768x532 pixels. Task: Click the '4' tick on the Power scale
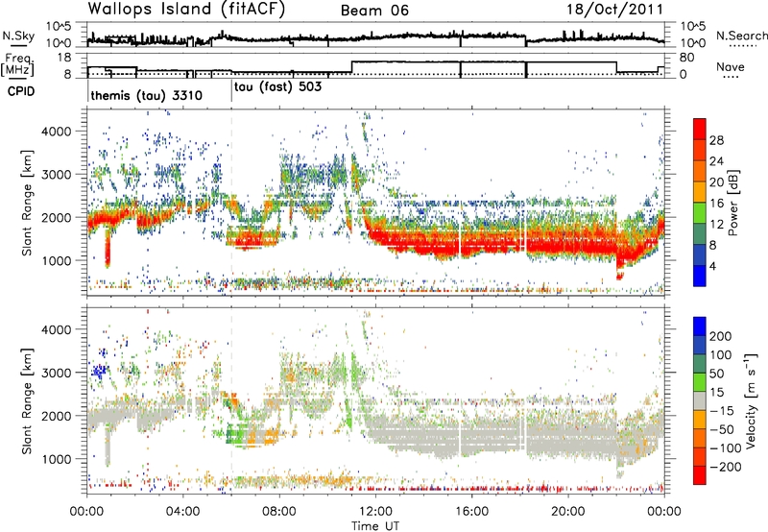coord(712,266)
